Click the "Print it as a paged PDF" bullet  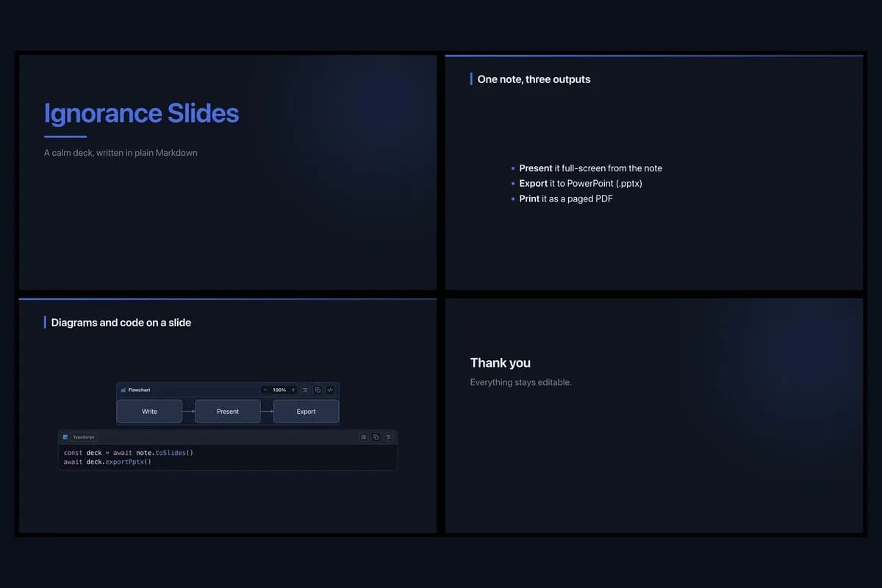coord(566,199)
